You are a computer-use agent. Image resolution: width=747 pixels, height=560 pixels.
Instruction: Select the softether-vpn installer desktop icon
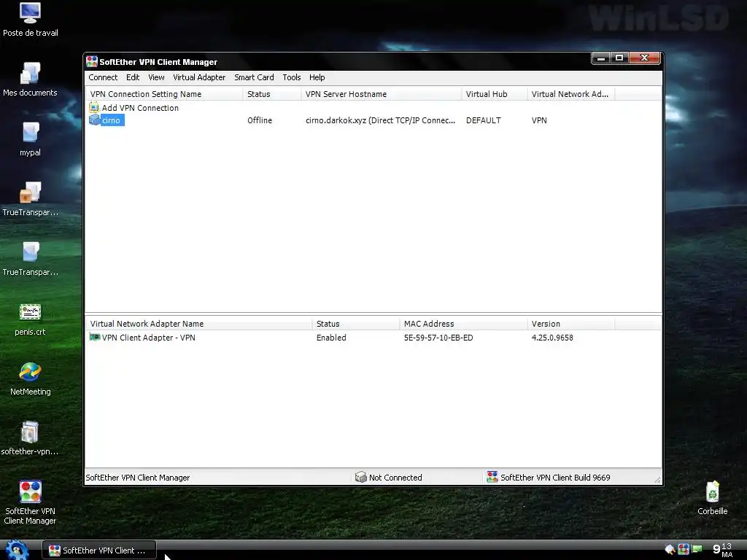[30, 432]
